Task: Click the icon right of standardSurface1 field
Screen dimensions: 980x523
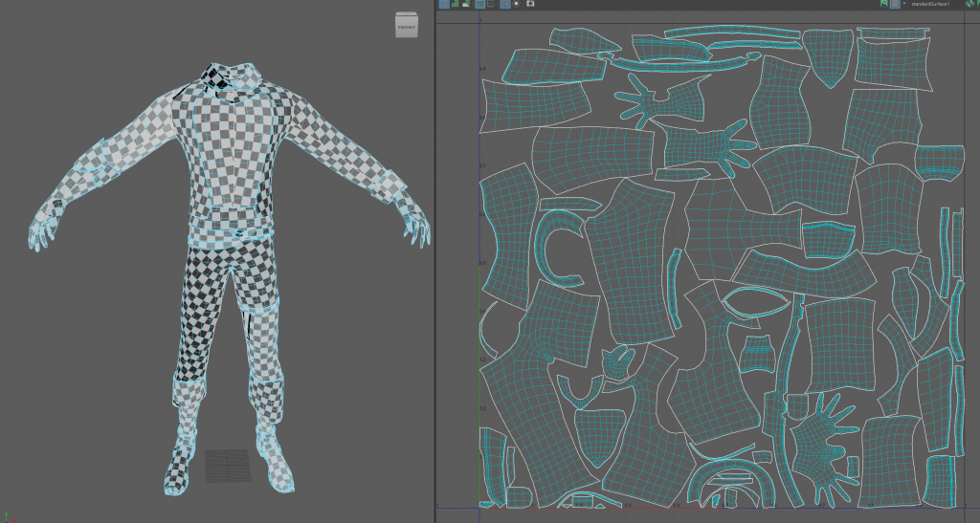Action: (x=969, y=4)
